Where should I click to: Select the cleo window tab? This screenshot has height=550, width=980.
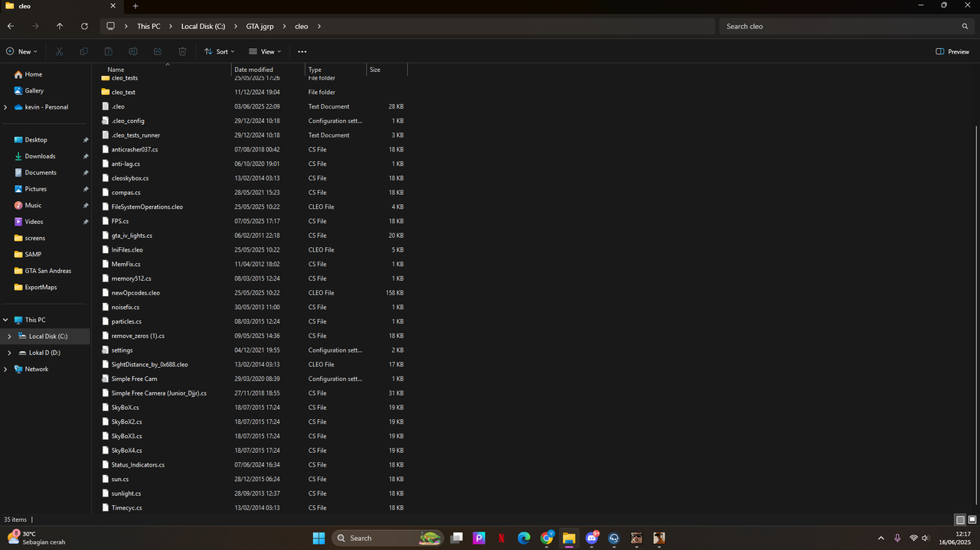pyautogui.click(x=62, y=5)
